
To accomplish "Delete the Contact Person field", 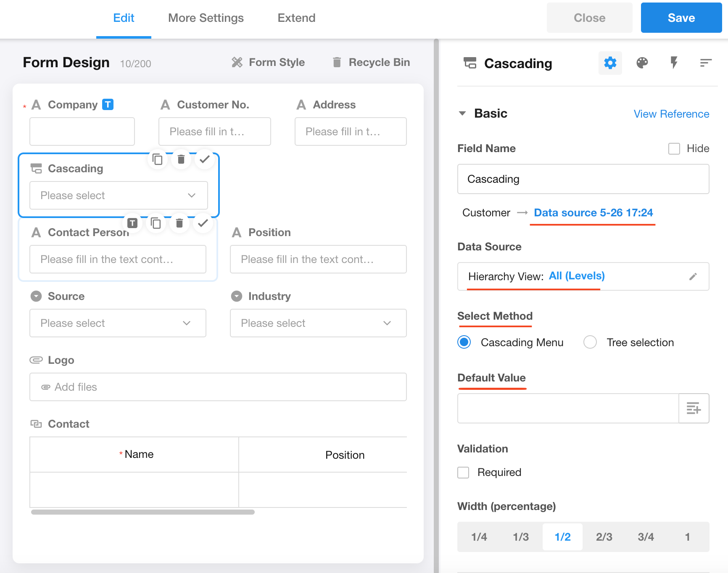I will 179,223.
